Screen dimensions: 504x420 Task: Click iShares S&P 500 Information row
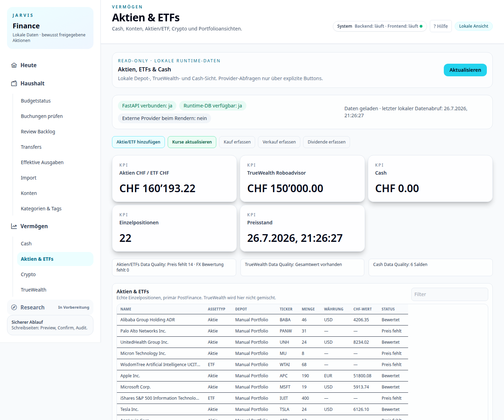point(262,398)
